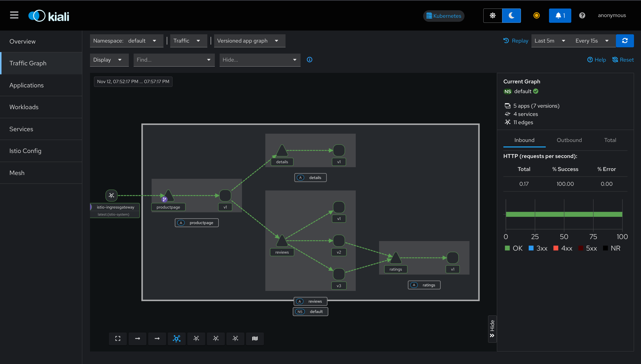Viewport: 641px width, 364px height.
Task: Collapse the side panel with Hide toggle
Action: pos(492,329)
